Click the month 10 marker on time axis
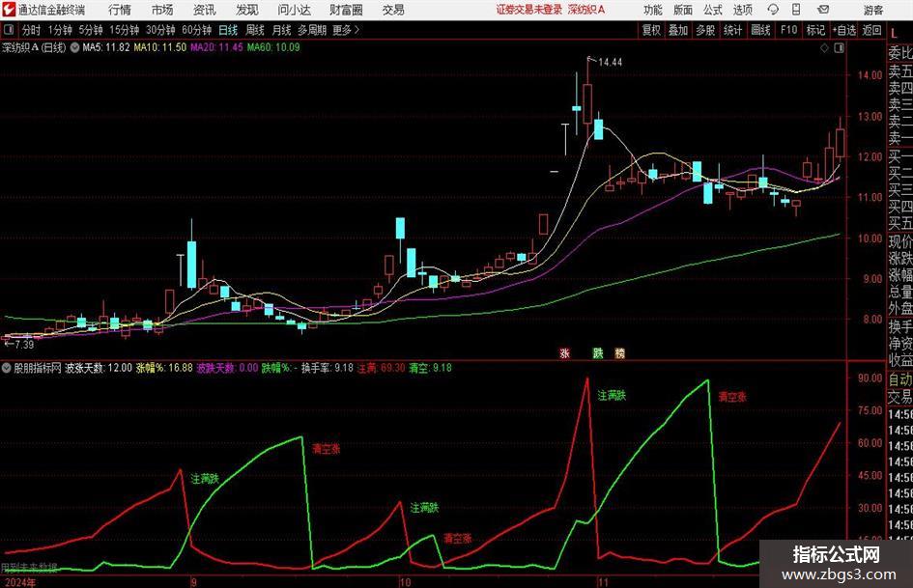This screenshot has width=913, height=588. tap(405, 582)
